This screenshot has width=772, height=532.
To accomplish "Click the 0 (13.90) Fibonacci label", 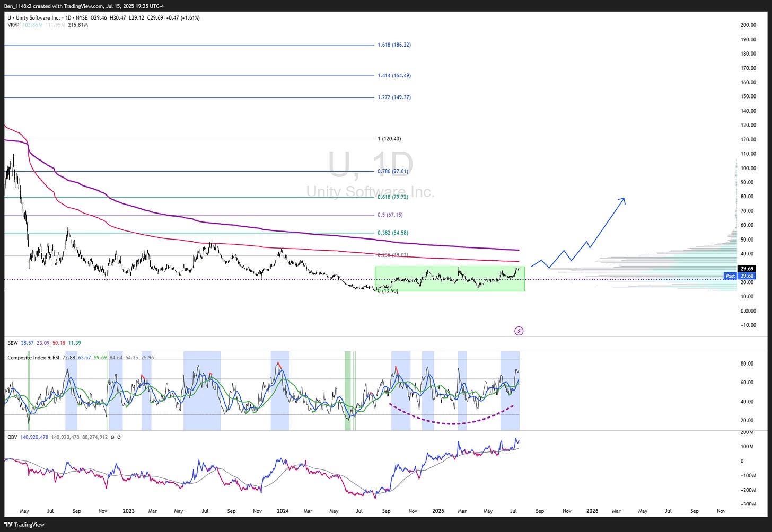I will [388, 291].
